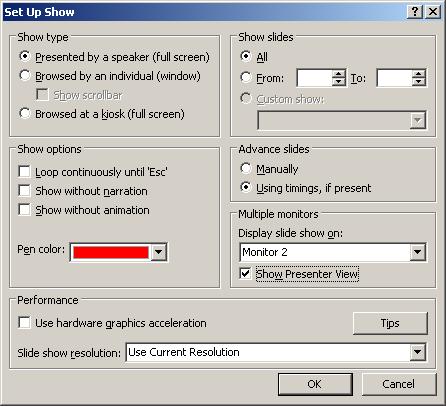Viewport: 446px width, 406px height.
Task: Click the red pen color swatch
Action: pos(111,252)
